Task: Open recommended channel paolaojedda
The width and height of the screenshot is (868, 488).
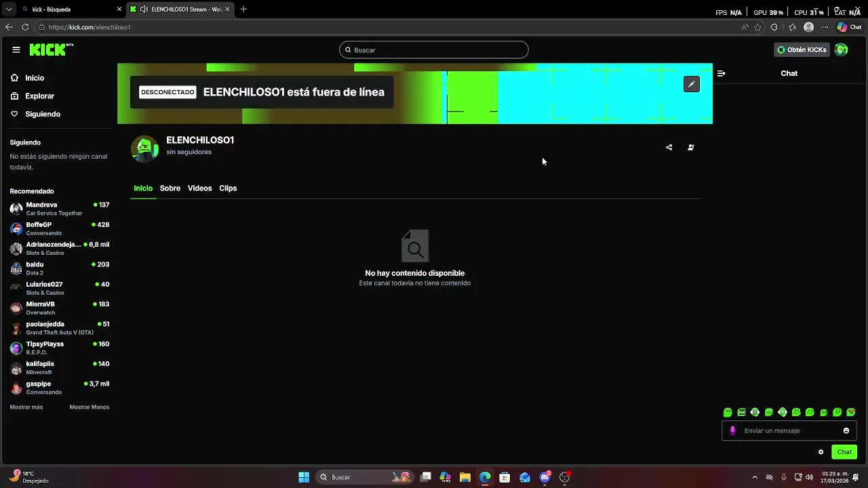Action: 60,328
